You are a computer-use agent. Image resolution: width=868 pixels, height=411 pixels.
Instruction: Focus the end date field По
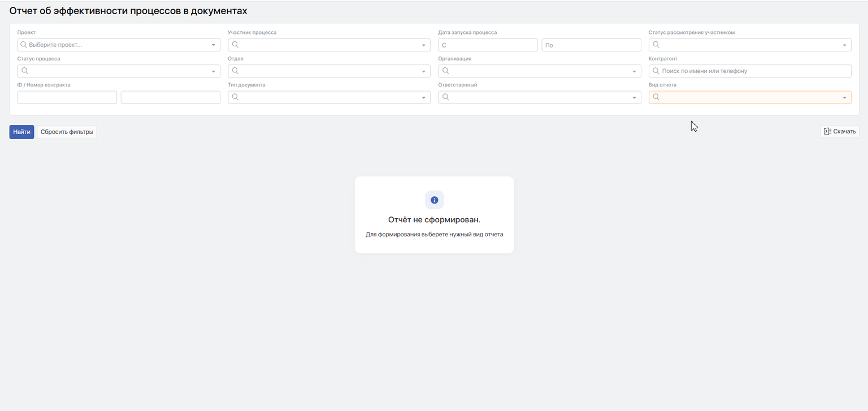pos(591,45)
